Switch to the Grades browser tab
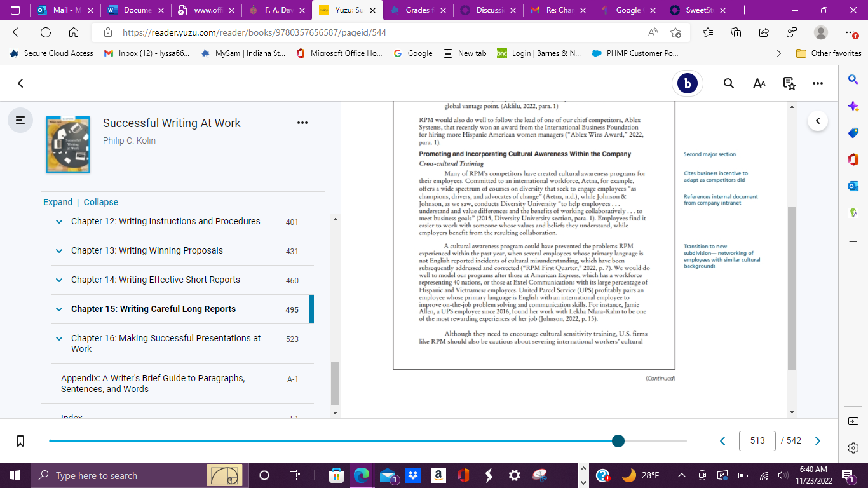 click(416, 10)
